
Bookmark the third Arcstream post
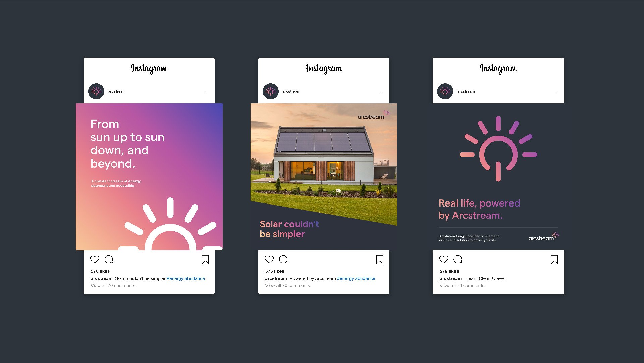click(x=554, y=259)
